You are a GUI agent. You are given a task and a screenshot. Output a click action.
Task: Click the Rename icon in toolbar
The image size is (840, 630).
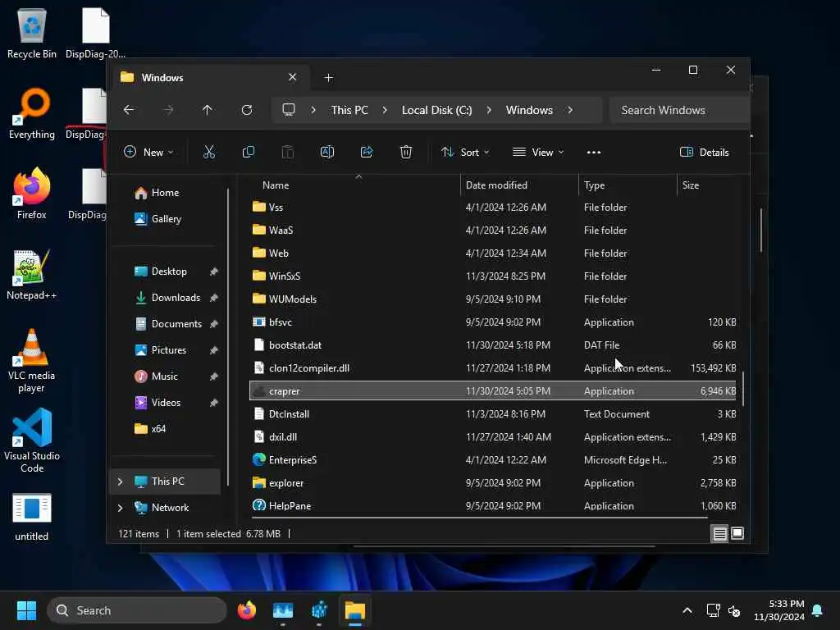click(x=326, y=152)
